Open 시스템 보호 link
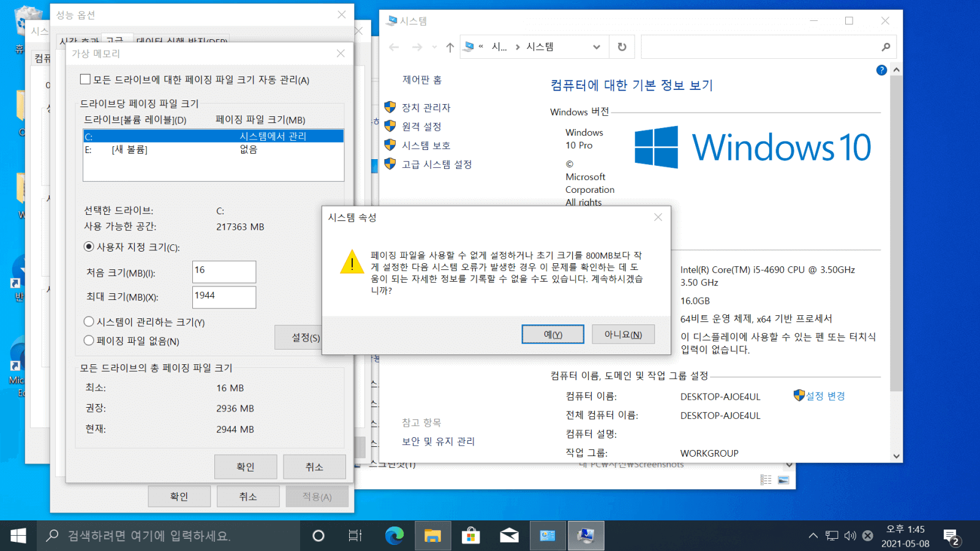Viewport: 980px width, 551px height. tap(426, 146)
